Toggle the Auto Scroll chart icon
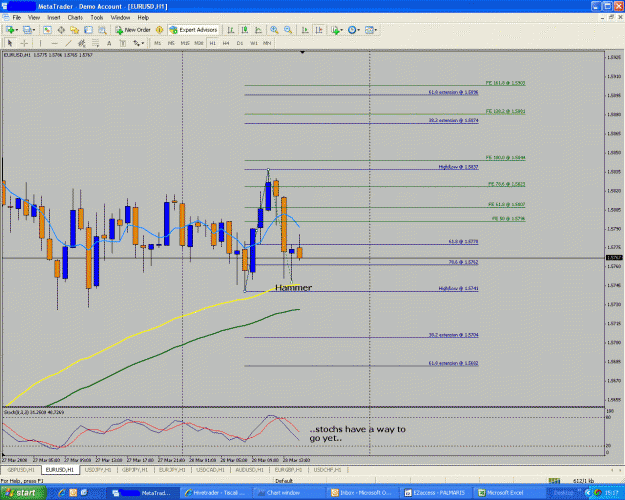This screenshot has height=500, width=625. click(305, 30)
